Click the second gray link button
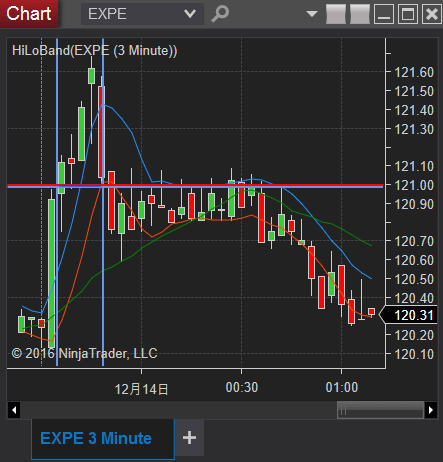 (x=360, y=14)
